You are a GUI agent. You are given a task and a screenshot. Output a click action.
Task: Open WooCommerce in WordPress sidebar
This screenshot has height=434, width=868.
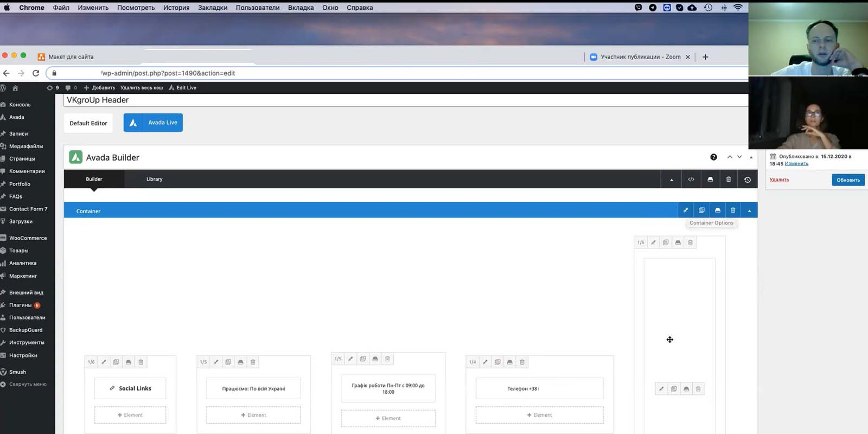(x=28, y=238)
